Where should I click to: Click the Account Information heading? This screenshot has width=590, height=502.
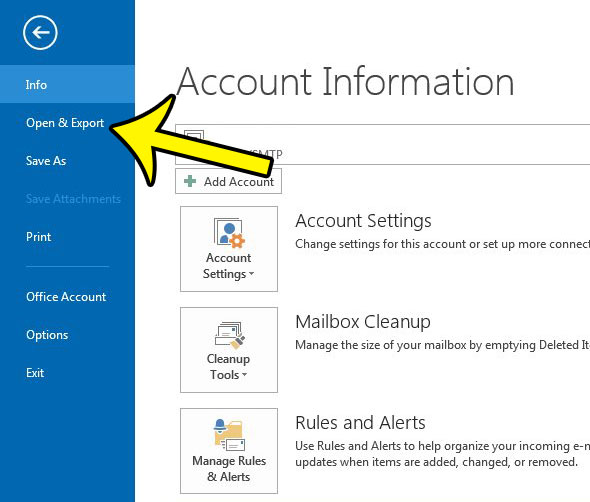coord(345,81)
